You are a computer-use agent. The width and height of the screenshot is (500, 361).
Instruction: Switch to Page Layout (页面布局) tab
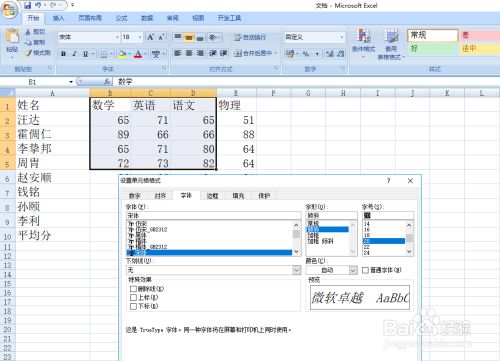point(90,18)
